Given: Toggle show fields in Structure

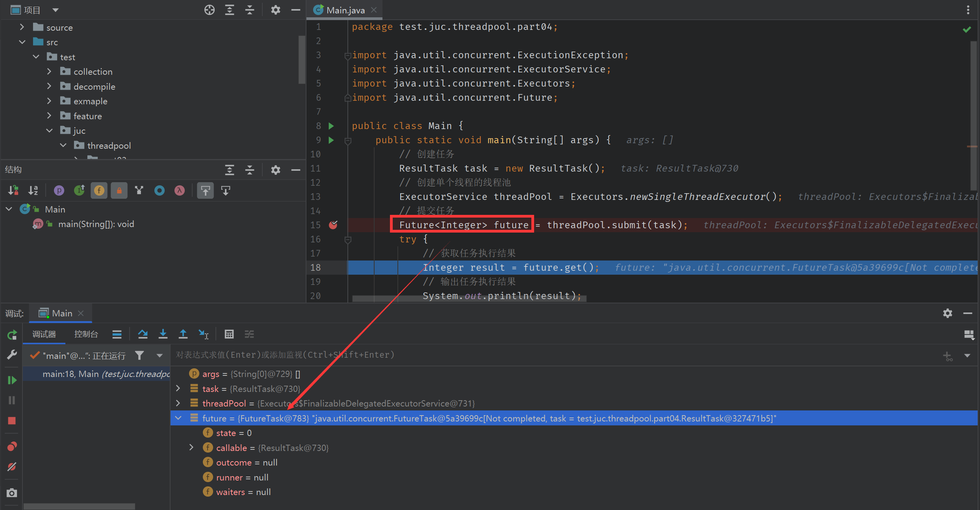Looking at the screenshot, I should (x=99, y=190).
